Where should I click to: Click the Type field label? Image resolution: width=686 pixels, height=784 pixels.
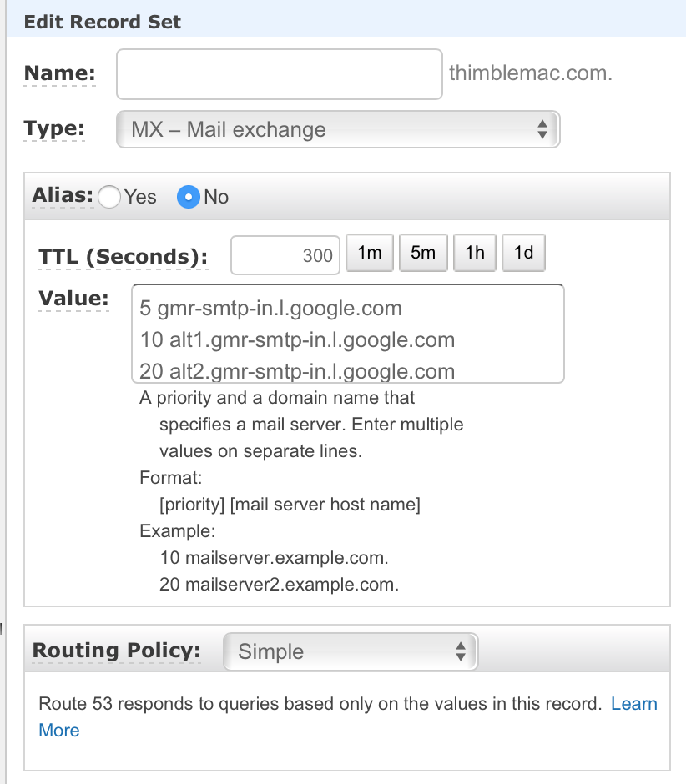pos(54,128)
